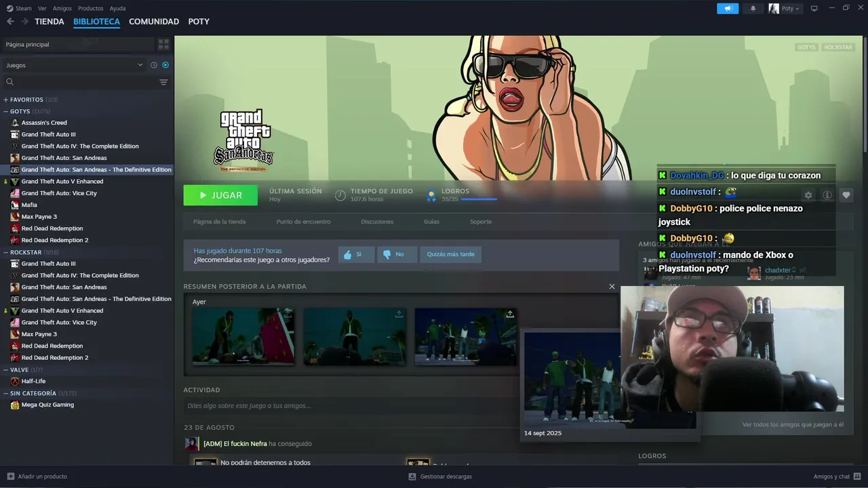This screenshot has height=488, width=868.
Task: Open the Productos menu
Action: pyautogui.click(x=91, y=8)
